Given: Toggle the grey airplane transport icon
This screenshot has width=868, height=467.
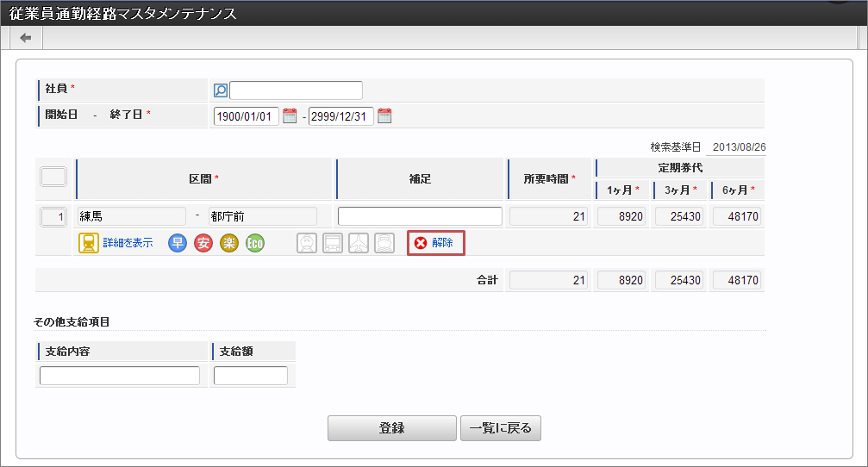Looking at the screenshot, I should click(x=359, y=243).
